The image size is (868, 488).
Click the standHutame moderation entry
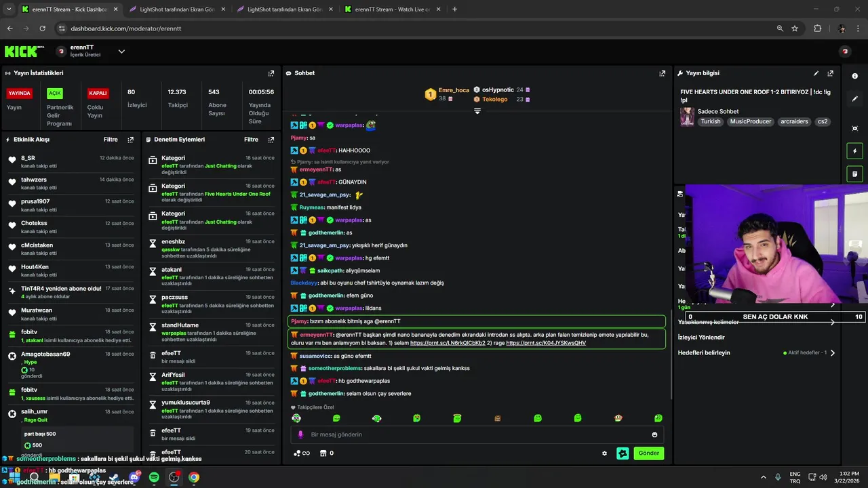(x=210, y=332)
